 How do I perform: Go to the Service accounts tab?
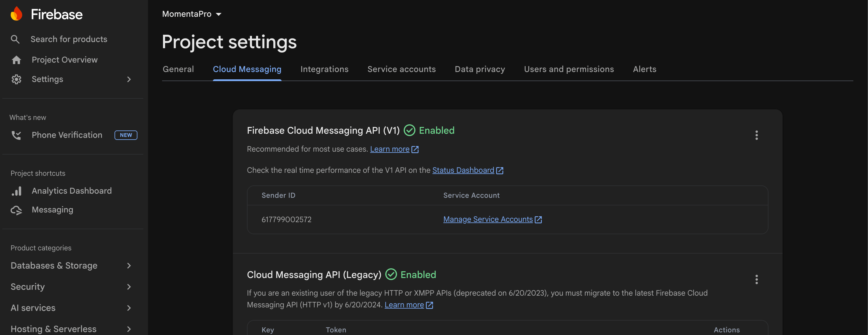coord(401,69)
